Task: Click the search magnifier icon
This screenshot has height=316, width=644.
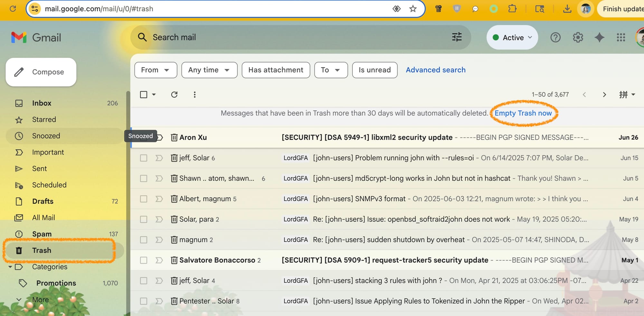Action: pos(142,37)
